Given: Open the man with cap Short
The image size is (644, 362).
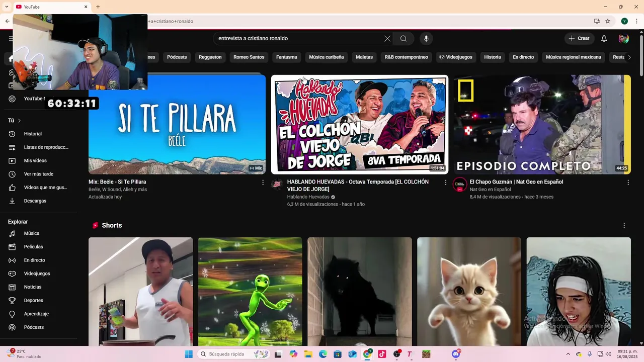Looking at the screenshot, I should pyautogui.click(x=140, y=292).
